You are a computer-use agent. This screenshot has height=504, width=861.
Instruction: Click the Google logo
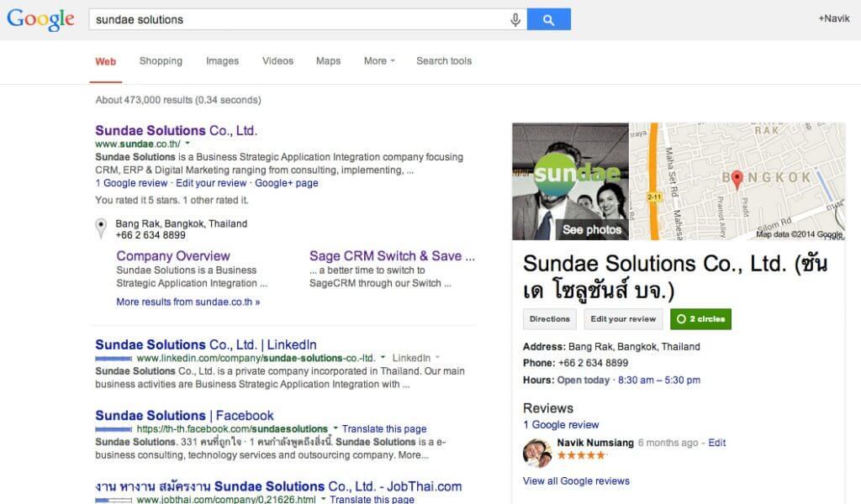point(40,18)
